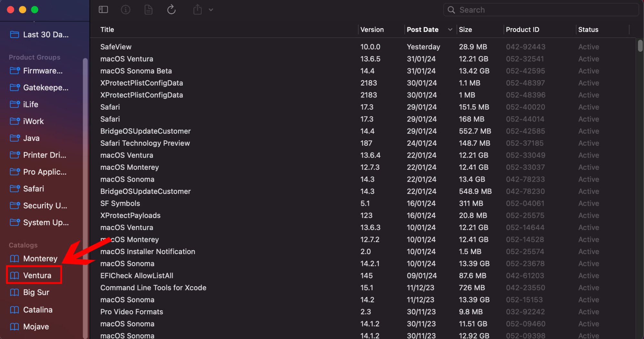The width and height of the screenshot is (644, 339).
Task: Click the Gatekeeper group folder icon
Action: coord(15,87)
